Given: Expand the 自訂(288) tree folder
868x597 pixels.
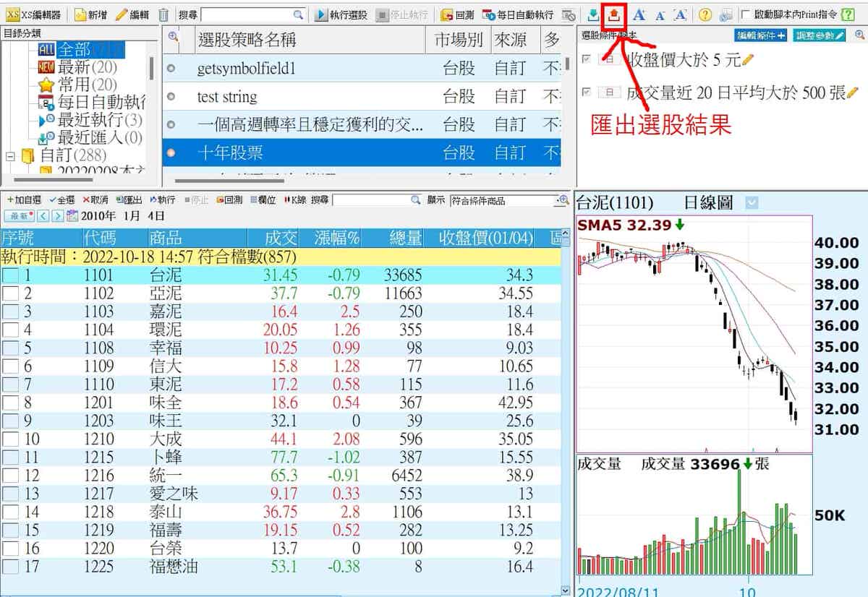Looking at the screenshot, I should tap(10, 155).
